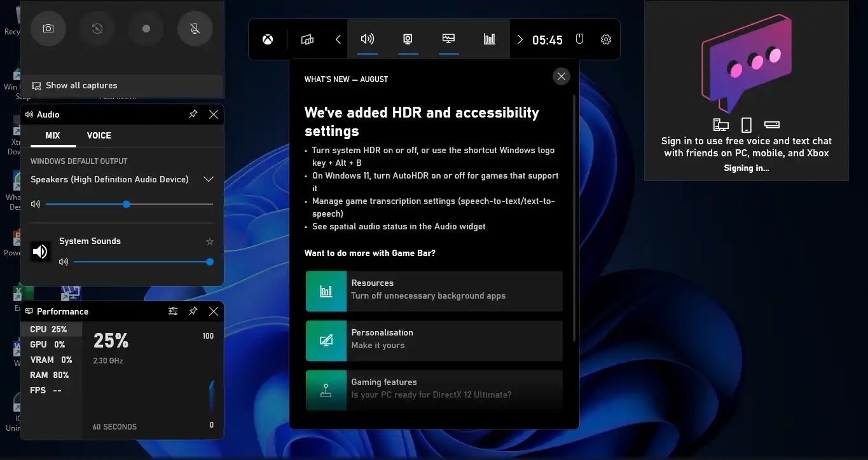
Task: Open Show all captures
Action: tap(123, 85)
